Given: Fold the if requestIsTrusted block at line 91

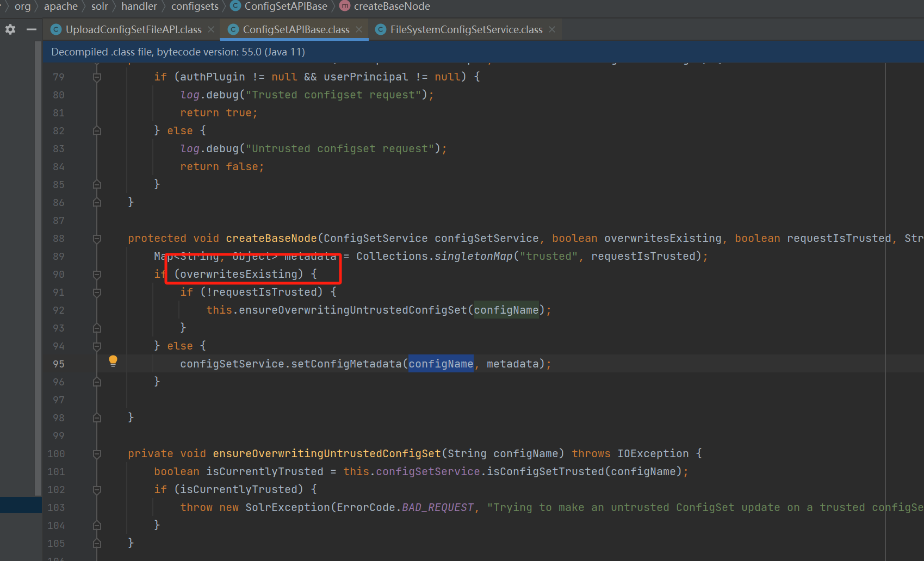Looking at the screenshot, I should [x=97, y=292].
